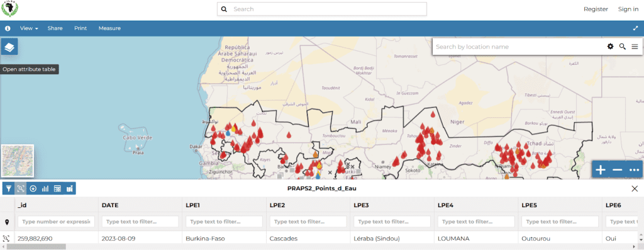
Task: Switch the background map via thumbnail
Action: tap(17, 161)
